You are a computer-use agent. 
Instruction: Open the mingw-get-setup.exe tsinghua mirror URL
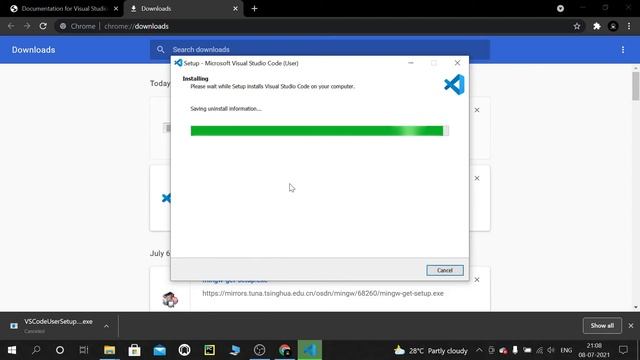pyautogui.click(x=323, y=293)
